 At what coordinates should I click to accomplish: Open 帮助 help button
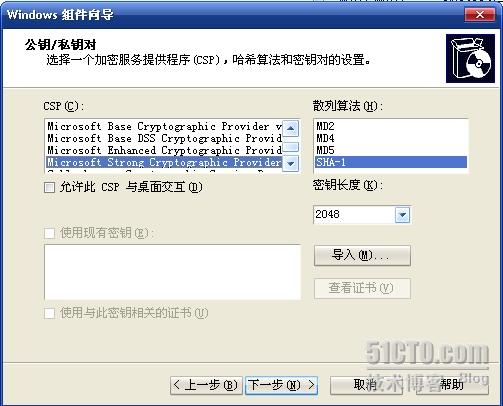(452, 386)
